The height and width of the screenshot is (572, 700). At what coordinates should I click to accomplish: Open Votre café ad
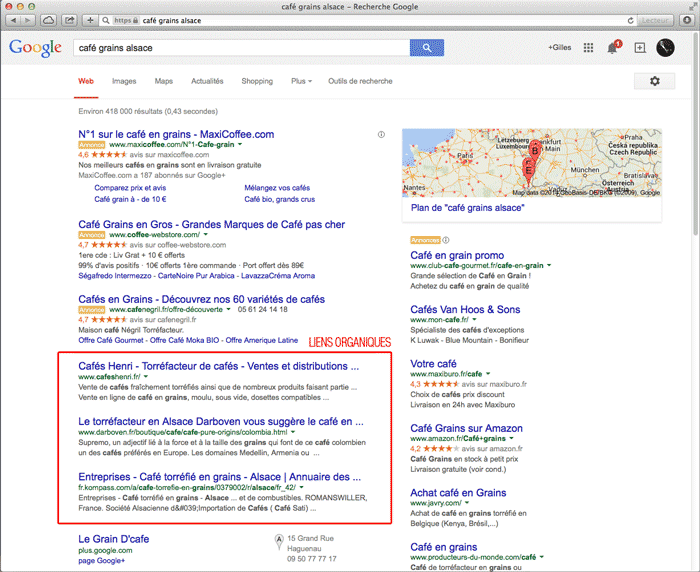click(x=433, y=363)
